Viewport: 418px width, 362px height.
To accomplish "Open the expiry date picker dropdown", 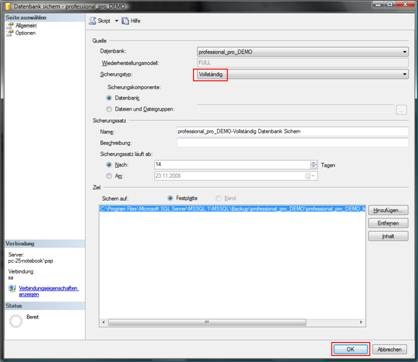I will click(x=313, y=176).
